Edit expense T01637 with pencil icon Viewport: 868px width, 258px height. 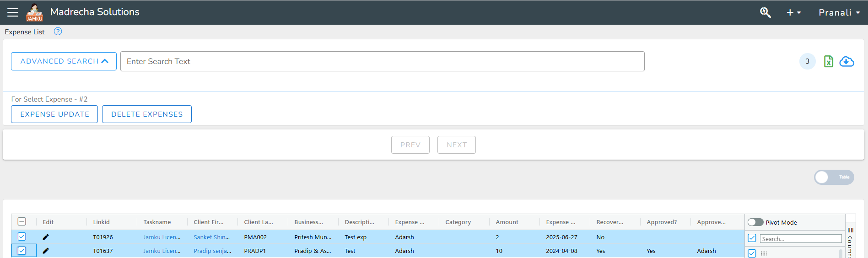click(46, 251)
